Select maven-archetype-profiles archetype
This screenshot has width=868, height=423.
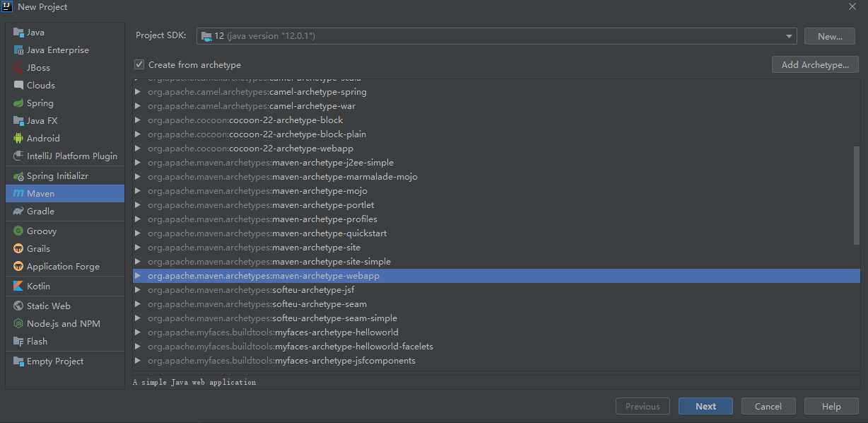[x=496, y=219]
